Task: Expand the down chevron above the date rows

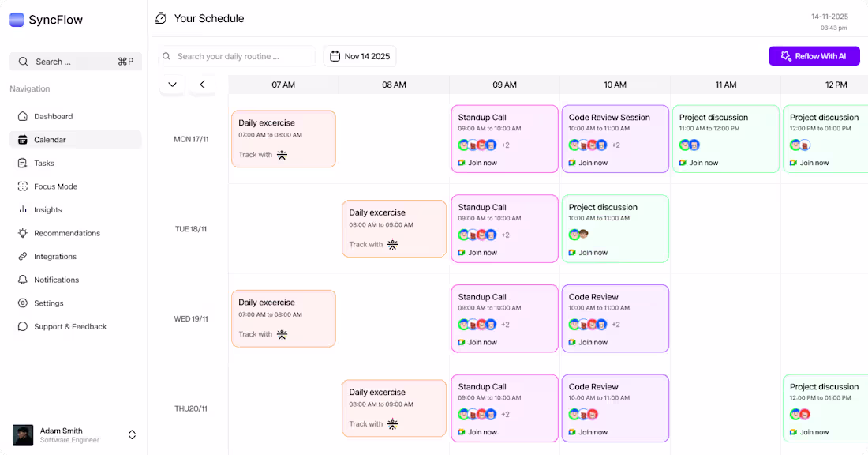Action: [172, 85]
